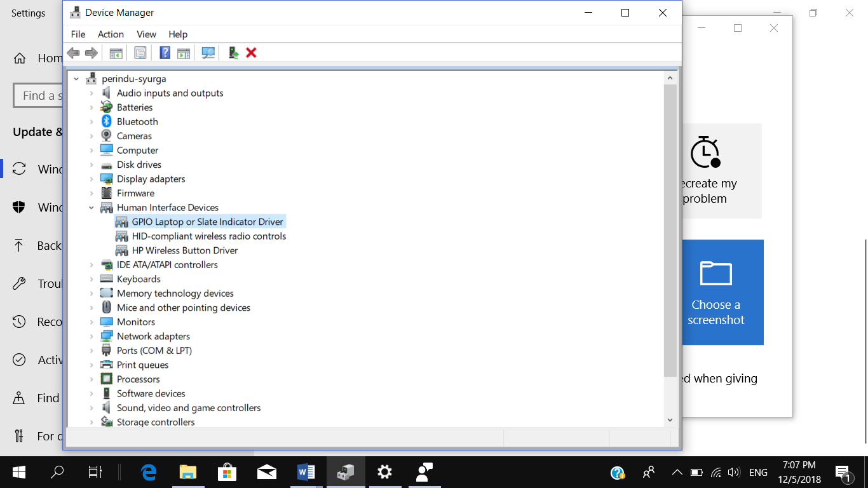Image resolution: width=868 pixels, height=488 pixels.
Task: Click Scan for hardware changes toolbar icon
Action: [208, 53]
